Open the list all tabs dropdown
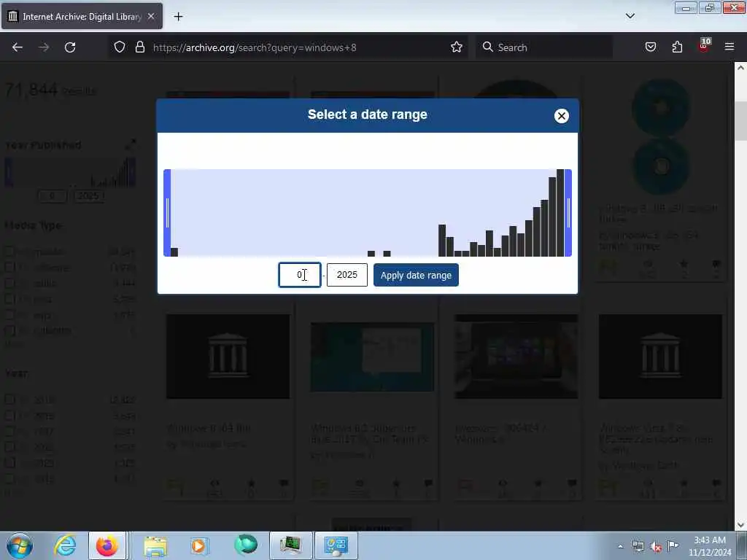 point(630,16)
